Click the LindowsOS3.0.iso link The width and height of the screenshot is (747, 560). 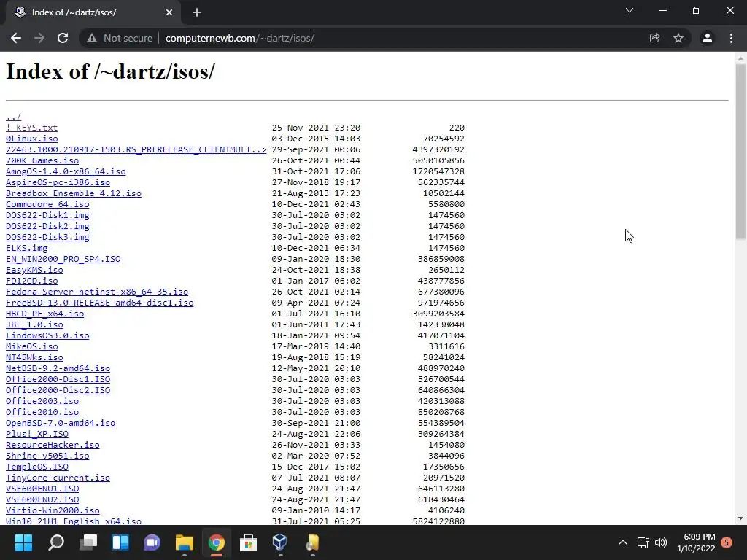(47, 335)
